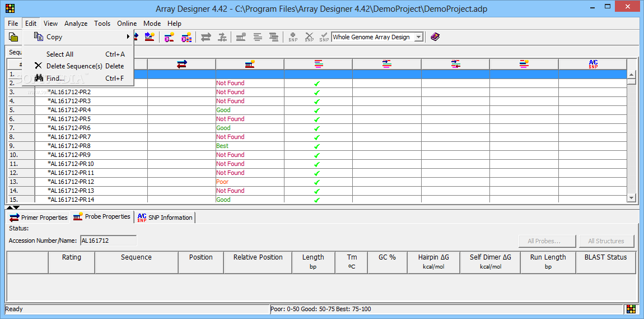Open the File menu
This screenshot has width=644, height=319.
(13, 24)
